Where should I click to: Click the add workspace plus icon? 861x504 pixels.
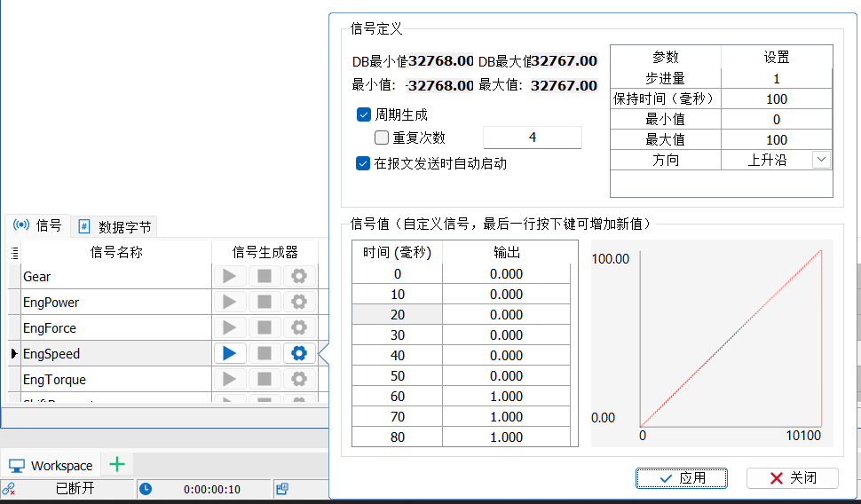coord(117,464)
